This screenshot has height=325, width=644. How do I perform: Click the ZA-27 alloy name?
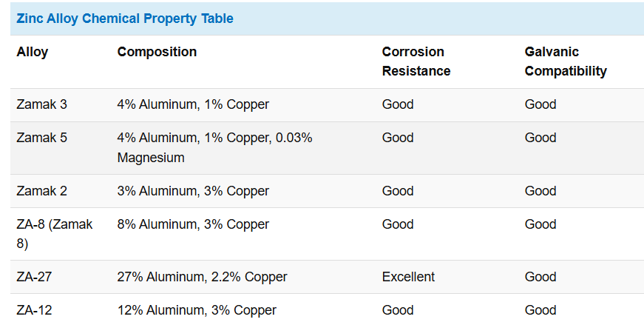[x=34, y=277]
